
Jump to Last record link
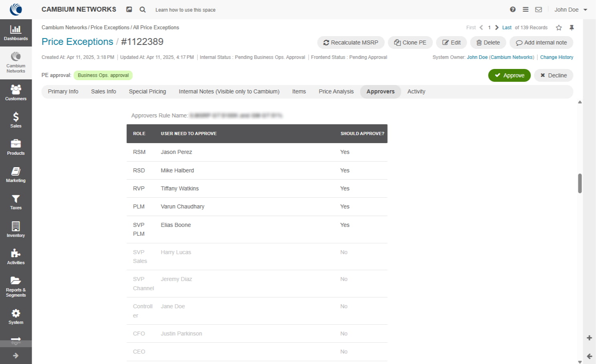(507, 28)
